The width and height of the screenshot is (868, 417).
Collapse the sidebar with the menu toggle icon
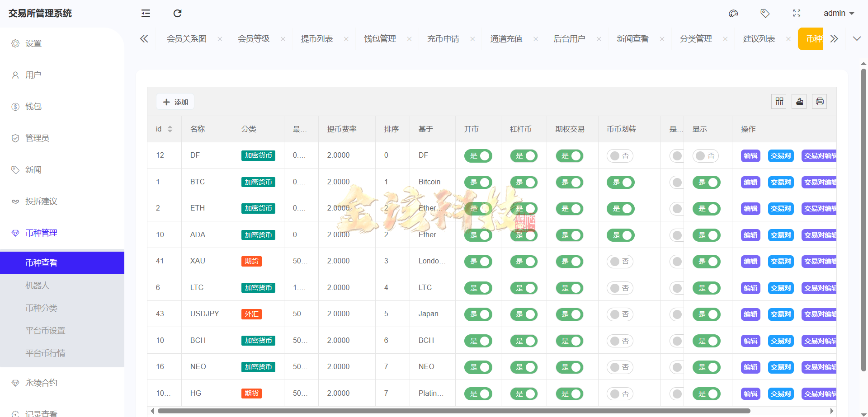pos(146,14)
